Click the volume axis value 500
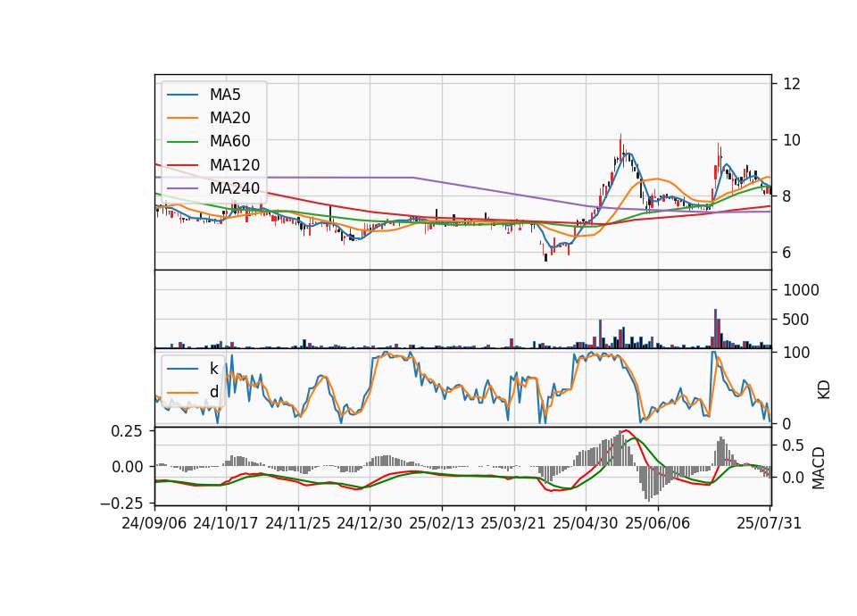The width and height of the screenshot is (857, 616). [795, 320]
